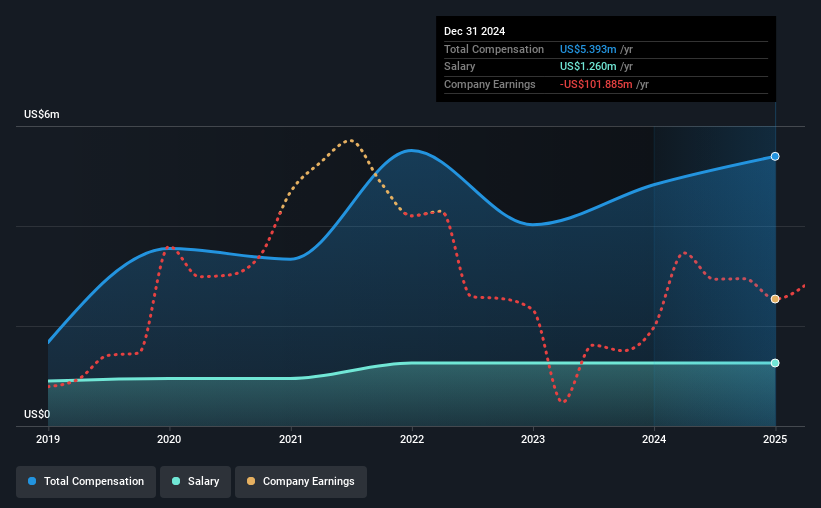
Task: Click the Dec 31 2024 tooltip date
Action: [474, 31]
